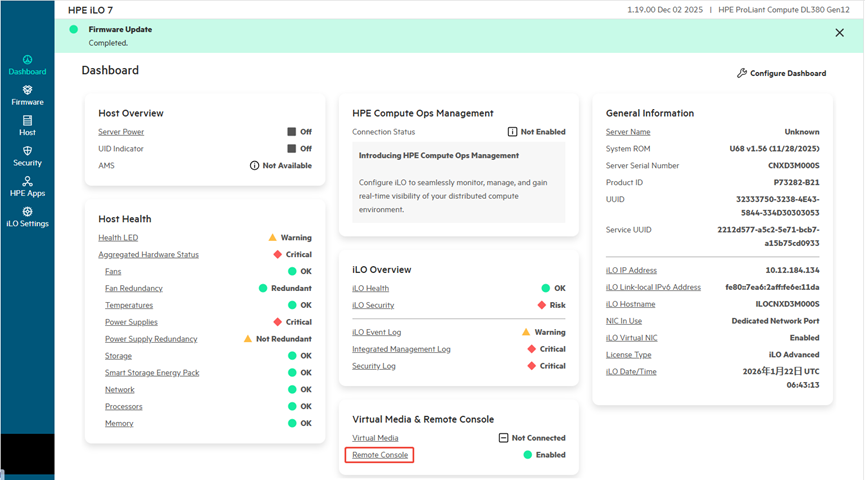Open the Firmware sidebar icon

(27, 91)
